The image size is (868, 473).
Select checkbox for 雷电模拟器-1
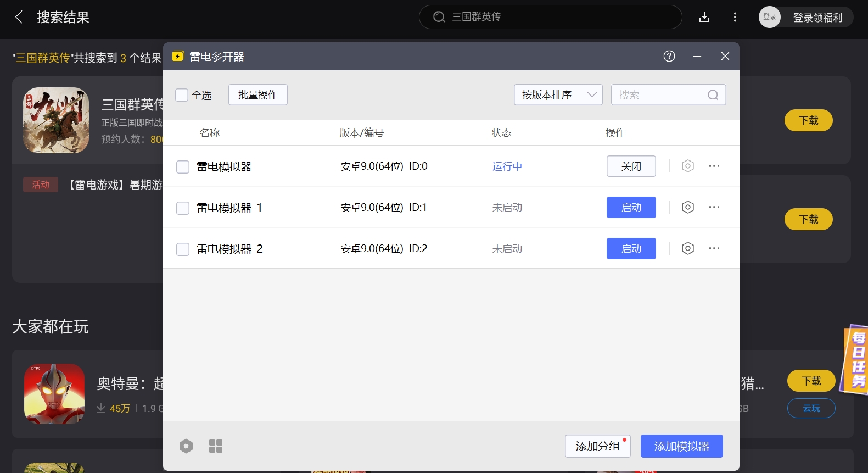pyautogui.click(x=183, y=208)
